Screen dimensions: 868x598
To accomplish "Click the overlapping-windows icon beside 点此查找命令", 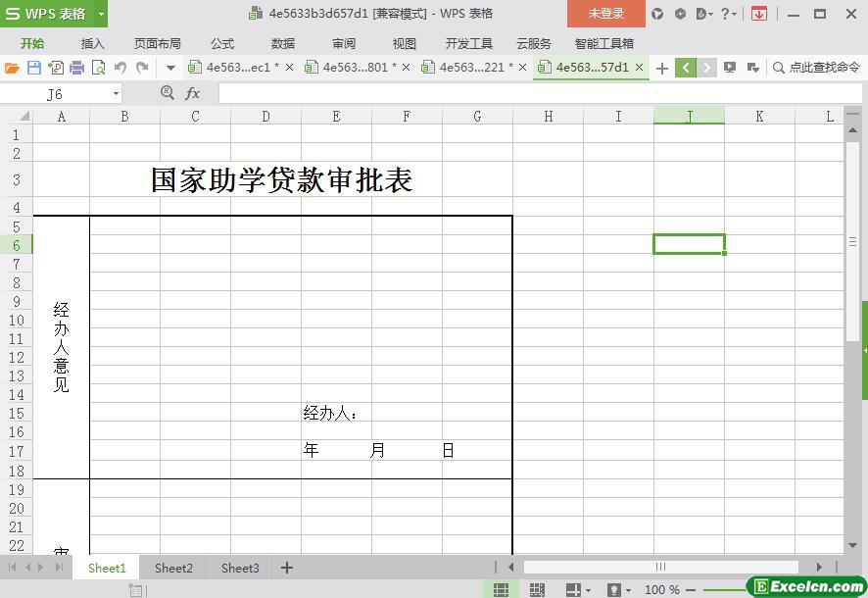I will [x=752, y=68].
